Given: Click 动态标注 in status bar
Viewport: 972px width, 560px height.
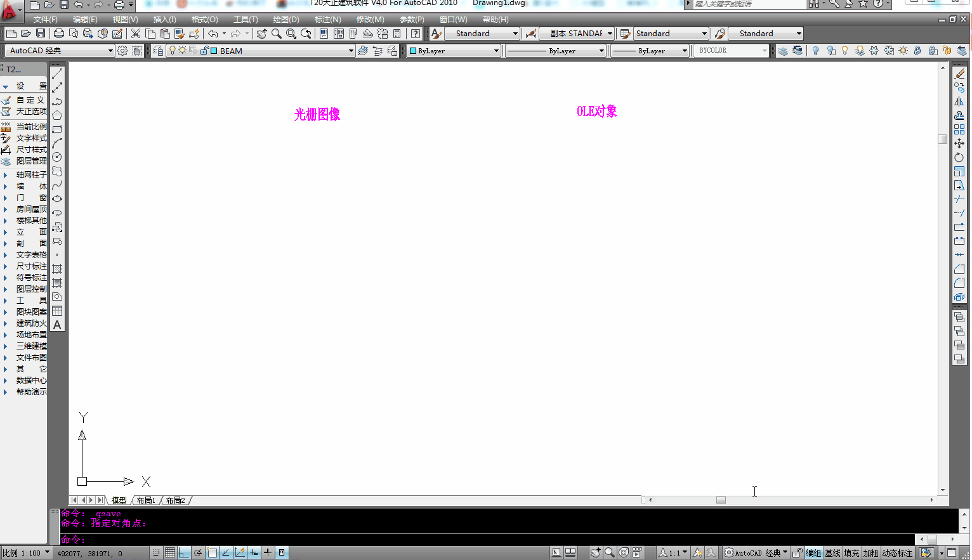Looking at the screenshot, I should (896, 553).
